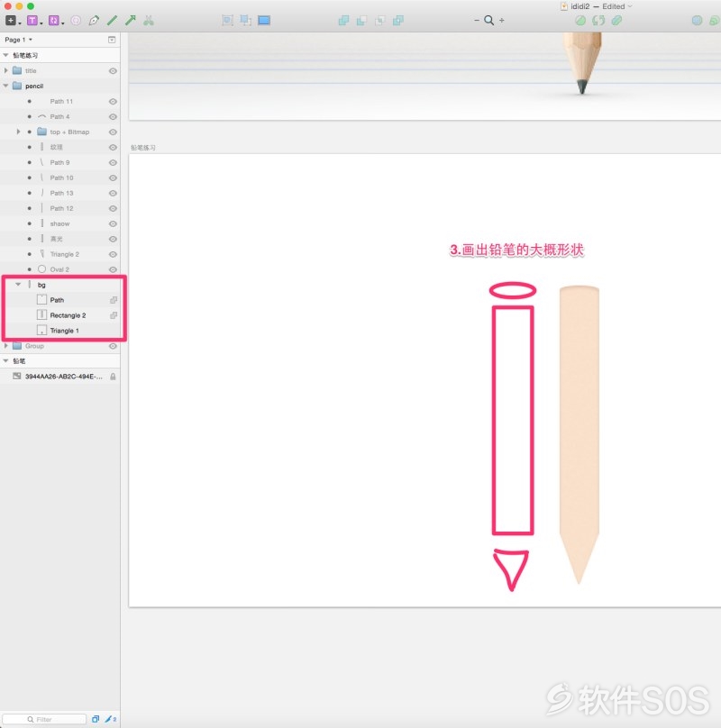The image size is (721, 728).
Task: Apply the Difference boolean operation
Action: coord(398,21)
